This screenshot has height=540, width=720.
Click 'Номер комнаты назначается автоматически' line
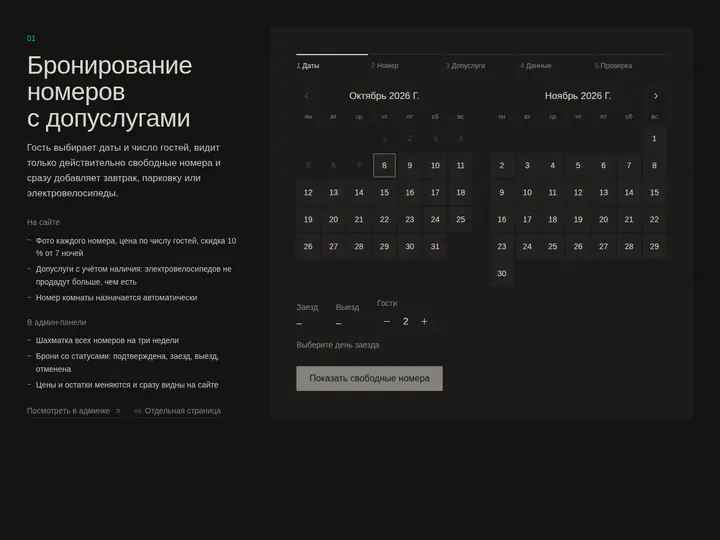click(116, 298)
